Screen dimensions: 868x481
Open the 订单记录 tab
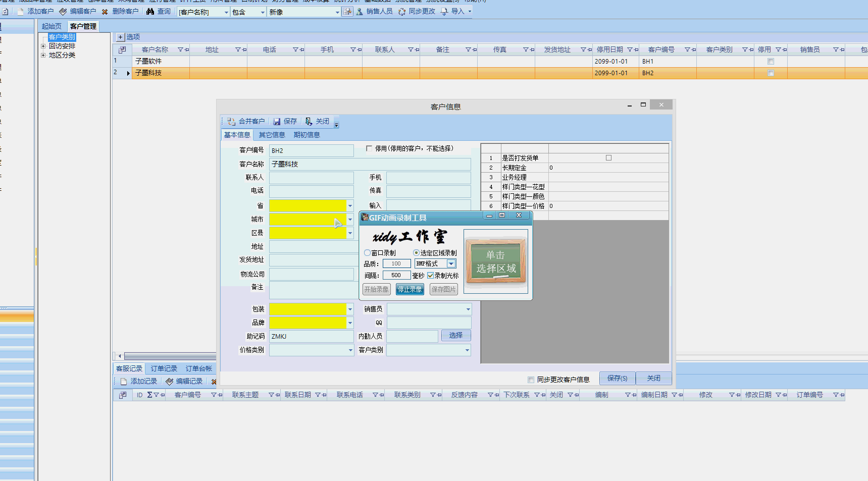click(x=164, y=368)
